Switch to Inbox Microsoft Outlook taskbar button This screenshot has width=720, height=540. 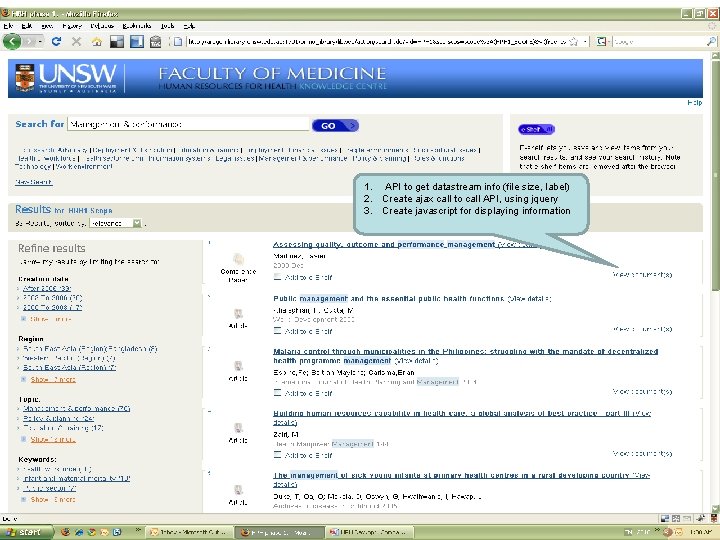pyautogui.click(x=189, y=532)
